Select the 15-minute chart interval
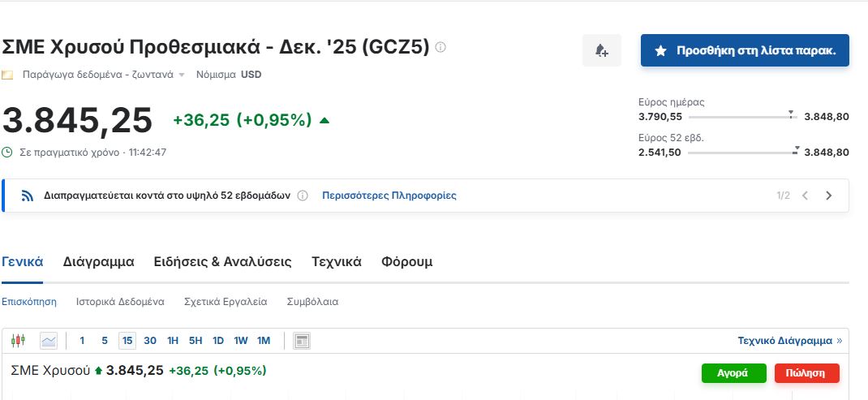The image size is (868, 400). click(x=127, y=341)
